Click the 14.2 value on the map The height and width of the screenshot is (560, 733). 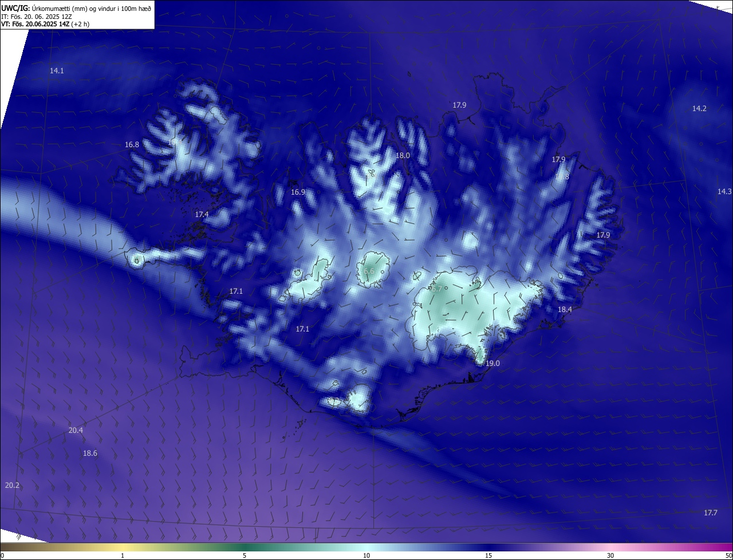699,109
